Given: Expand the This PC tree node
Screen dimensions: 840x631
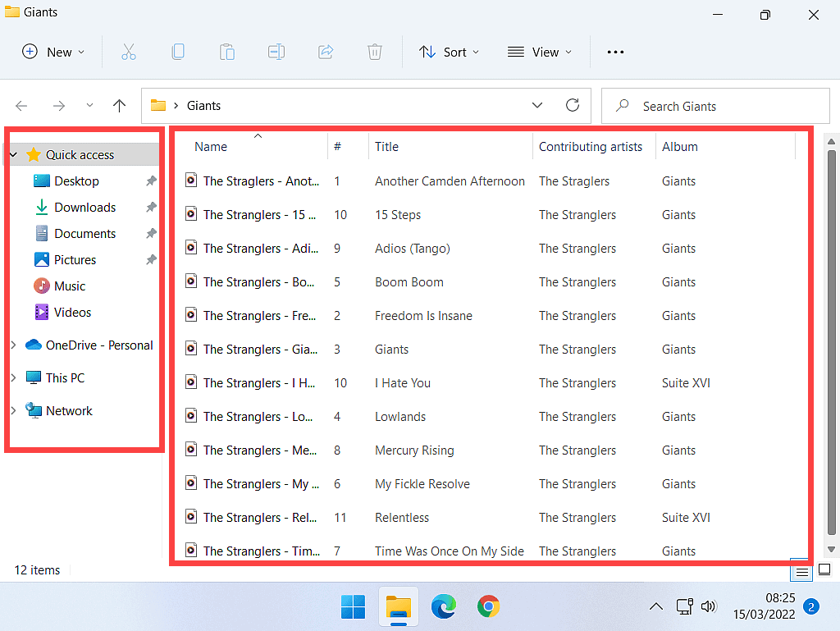Looking at the screenshot, I should click(13, 378).
